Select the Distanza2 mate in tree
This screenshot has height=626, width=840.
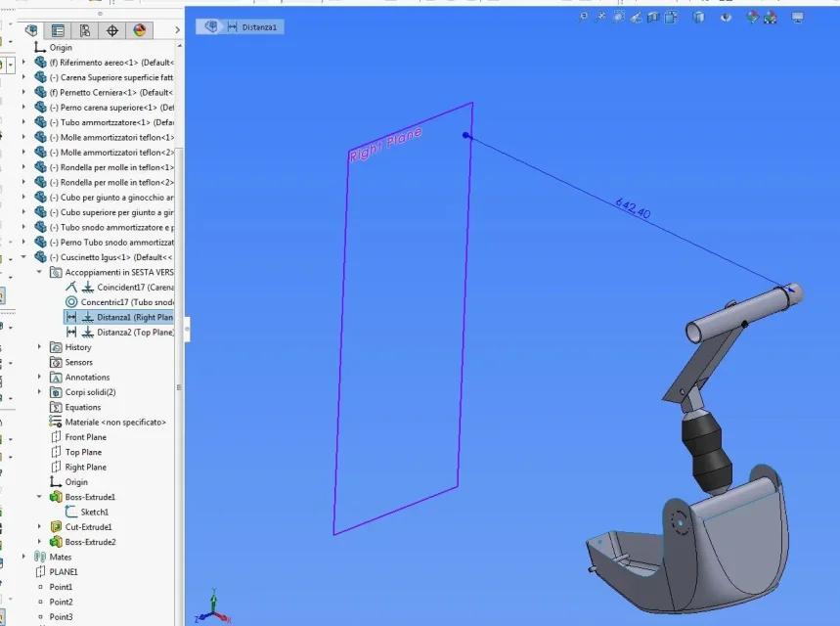(x=133, y=333)
